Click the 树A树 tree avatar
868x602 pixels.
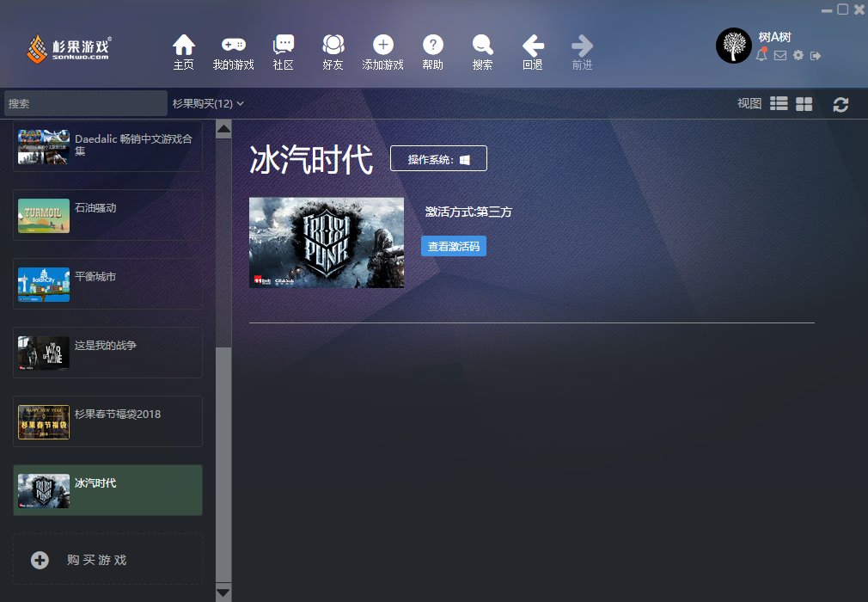tap(734, 46)
